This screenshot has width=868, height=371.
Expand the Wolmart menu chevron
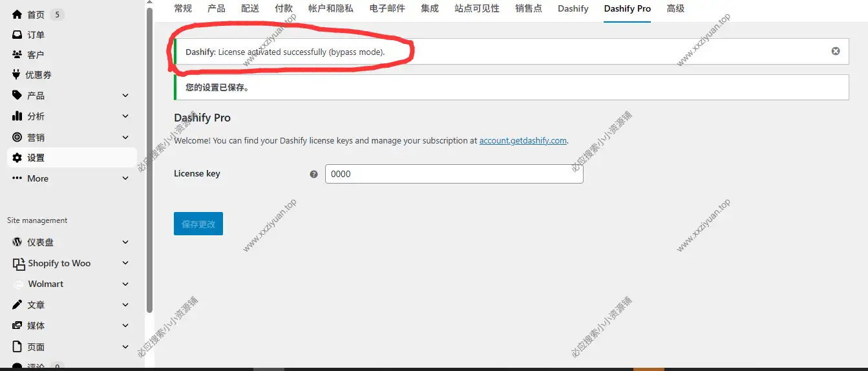coord(125,284)
